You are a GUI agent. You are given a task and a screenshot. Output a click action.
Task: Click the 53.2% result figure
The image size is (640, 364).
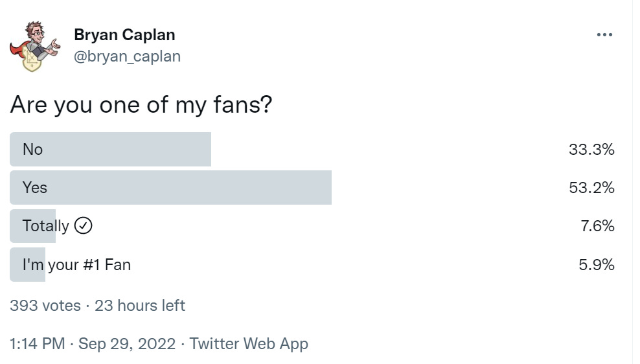click(591, 188)
